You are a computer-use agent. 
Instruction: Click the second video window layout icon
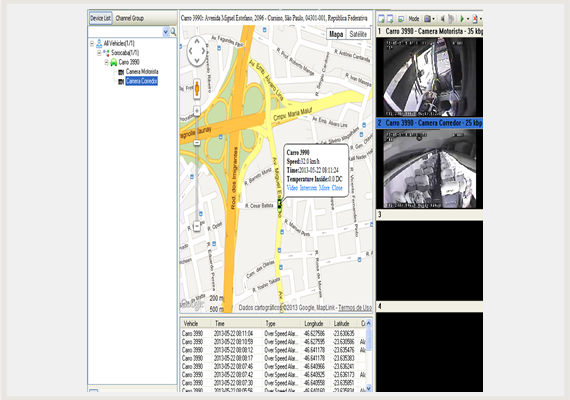point(390,19)
